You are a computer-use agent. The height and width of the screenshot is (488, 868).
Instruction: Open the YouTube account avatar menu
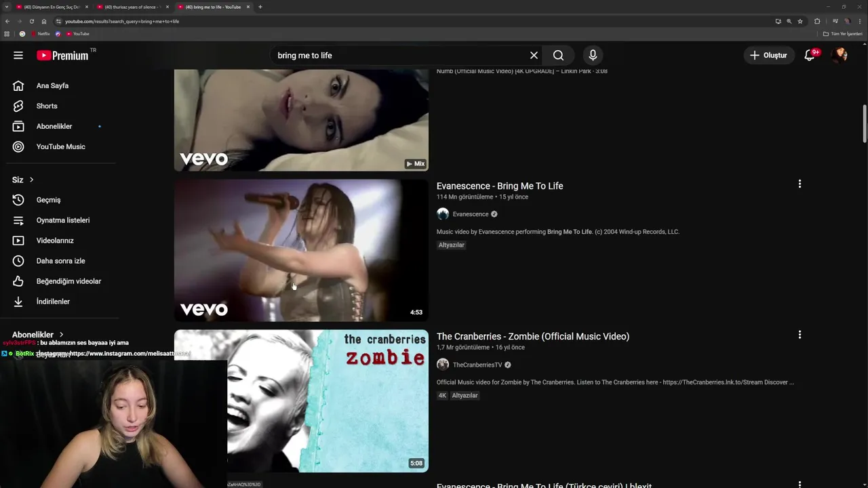click(840, 56)
